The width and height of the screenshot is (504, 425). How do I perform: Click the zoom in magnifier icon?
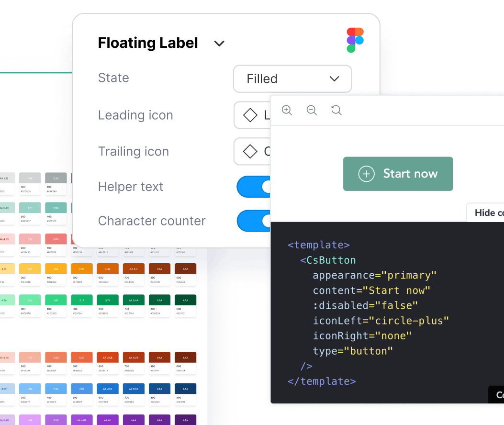point(287,110)
